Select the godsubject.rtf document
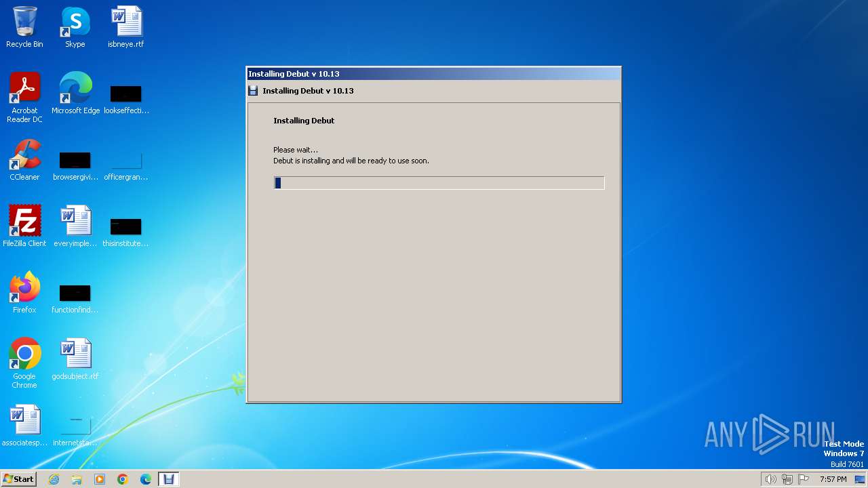 (x=75, y=359)
